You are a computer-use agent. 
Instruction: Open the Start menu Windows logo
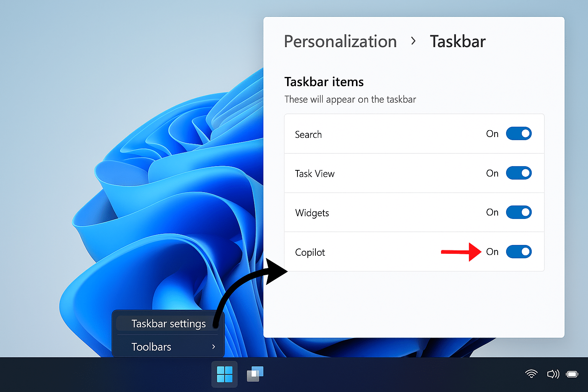pyautogui.click(x=224, y=374)
